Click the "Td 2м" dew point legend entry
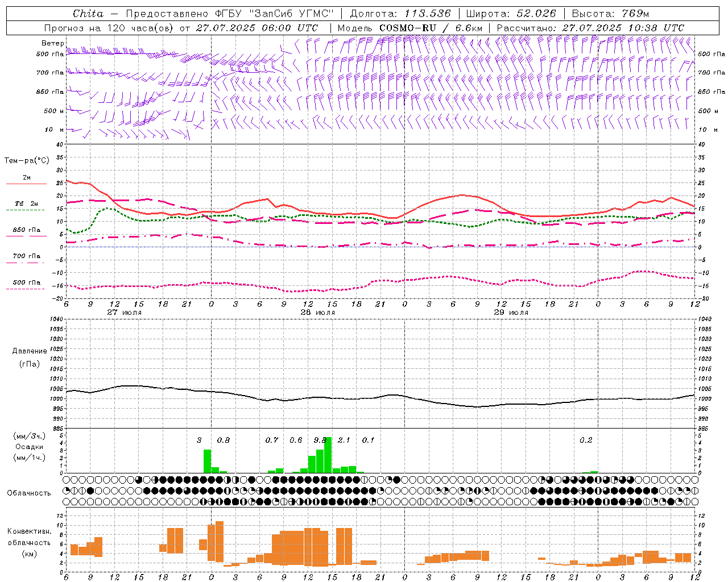 (x=27, y=203)
